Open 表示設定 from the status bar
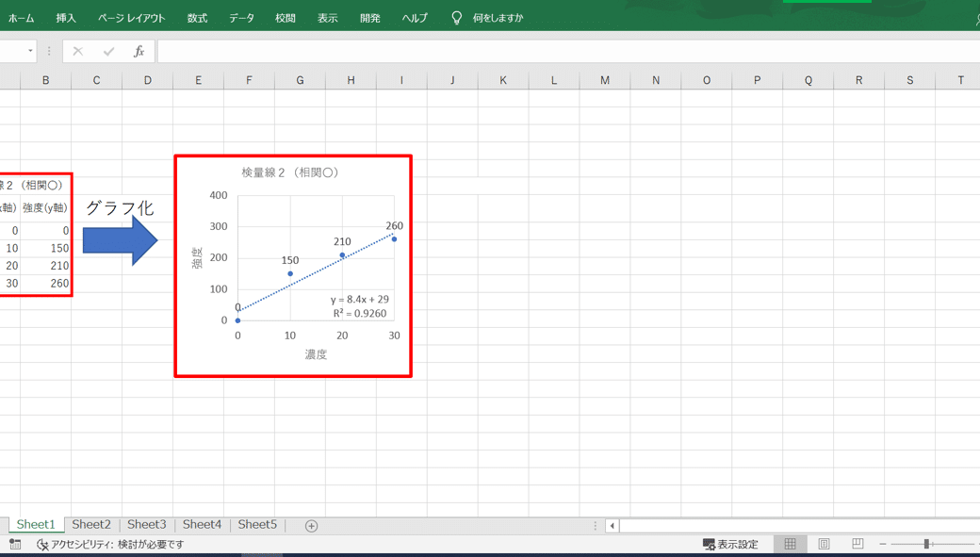Image resolution: width=980 pixels, height=557 pixels. click(730, 544)
